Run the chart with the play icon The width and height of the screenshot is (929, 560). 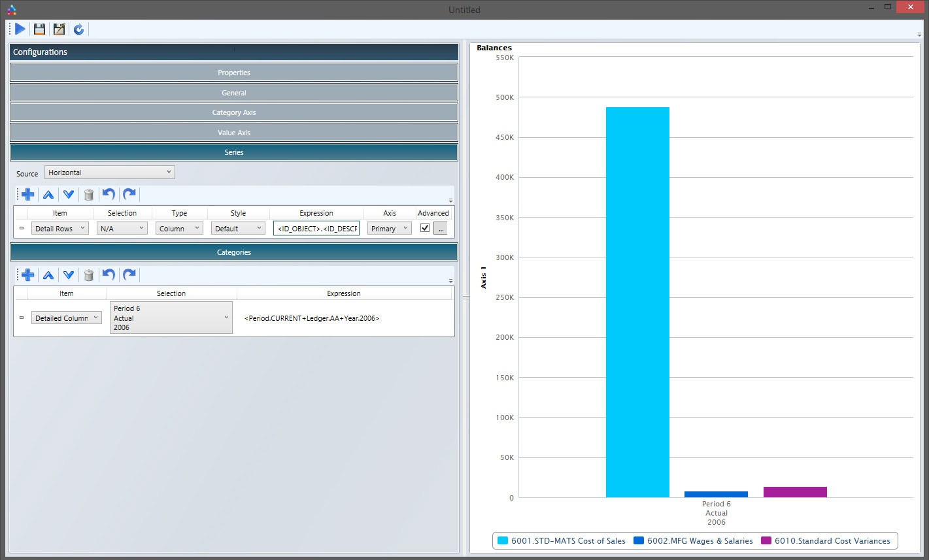coord(20,29)
